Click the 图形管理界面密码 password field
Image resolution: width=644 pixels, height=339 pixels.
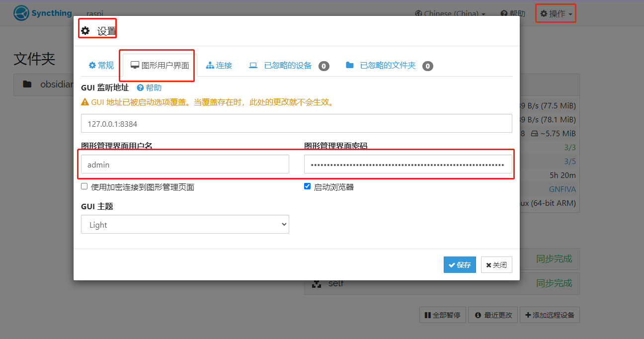tap(407, 164)
